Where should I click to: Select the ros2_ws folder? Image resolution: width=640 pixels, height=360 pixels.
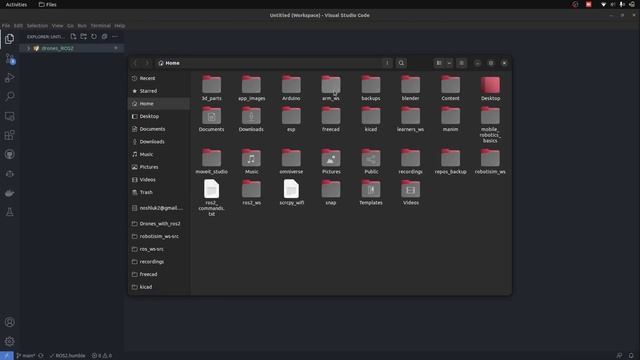tap(251, 192)
